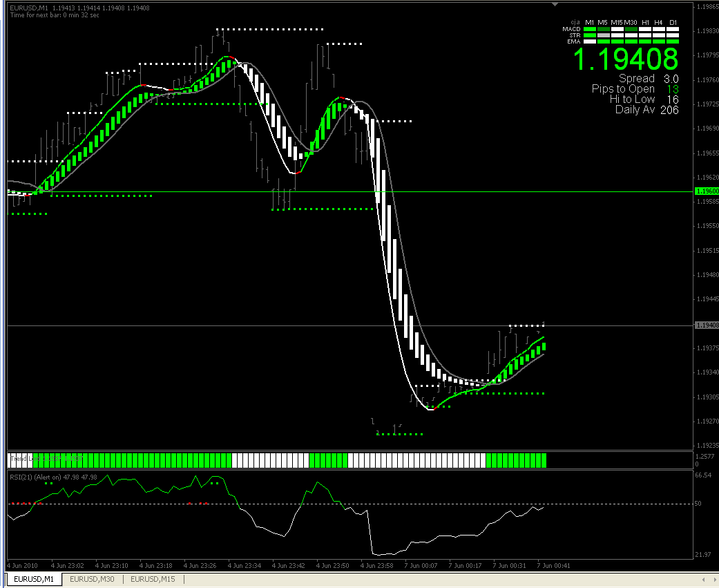719x588 pixels.
Task: Click the green horizontal line on chart
Action: (349, 191)
